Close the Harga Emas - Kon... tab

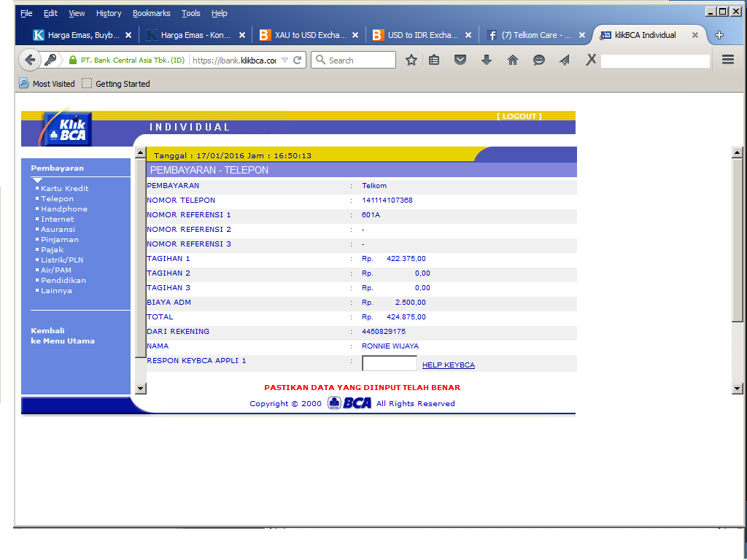pos(242,35)
